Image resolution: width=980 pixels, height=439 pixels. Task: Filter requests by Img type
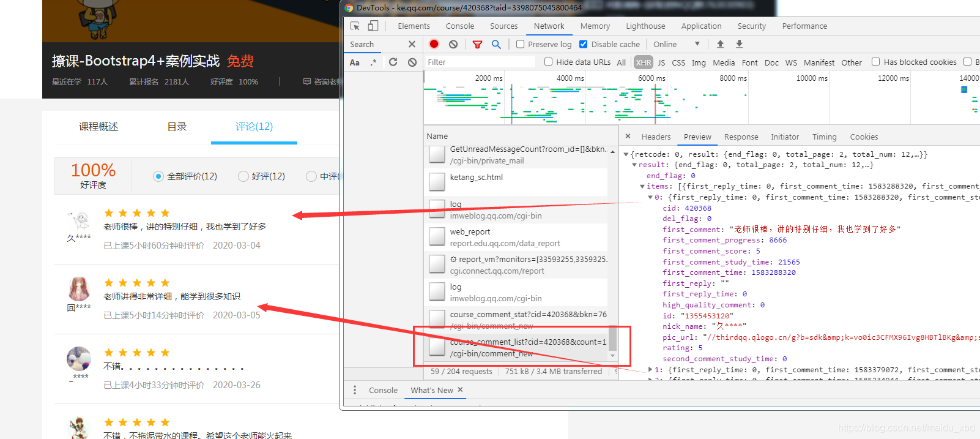(x=699, y=62)
